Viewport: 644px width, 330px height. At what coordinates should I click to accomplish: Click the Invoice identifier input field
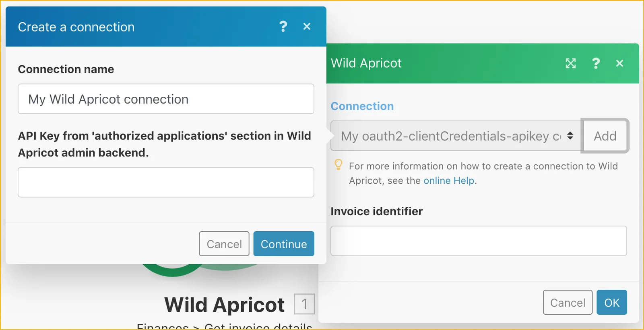(479, 241)
